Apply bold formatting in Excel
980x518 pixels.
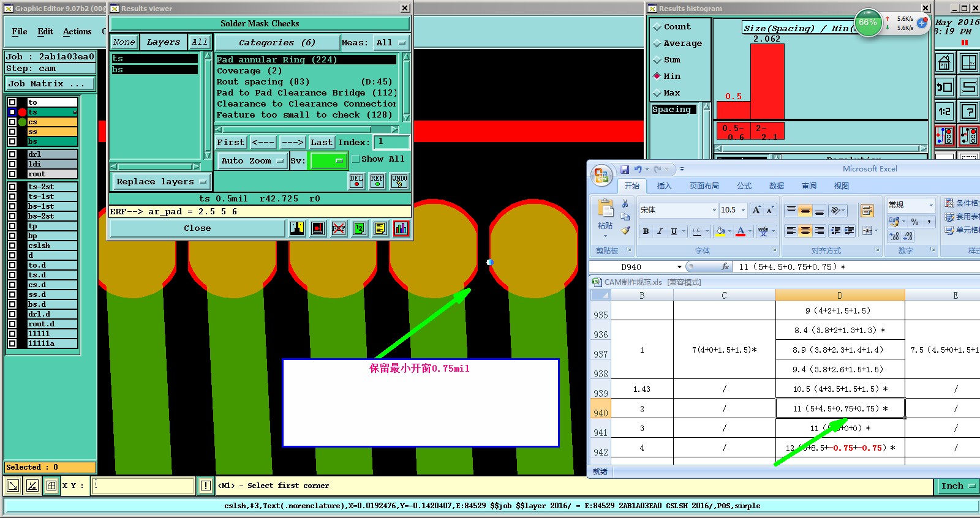pyautogui.click(x=646, y=231)
